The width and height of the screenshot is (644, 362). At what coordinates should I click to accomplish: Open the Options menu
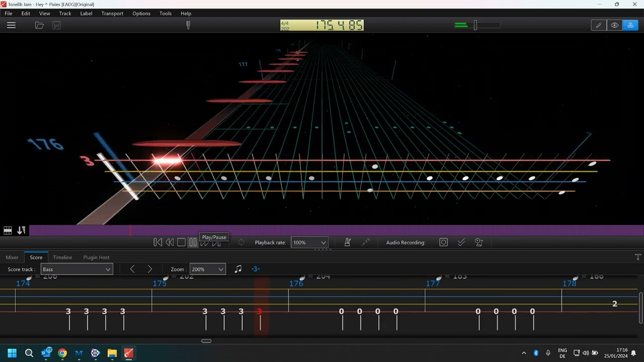[141, 14]
